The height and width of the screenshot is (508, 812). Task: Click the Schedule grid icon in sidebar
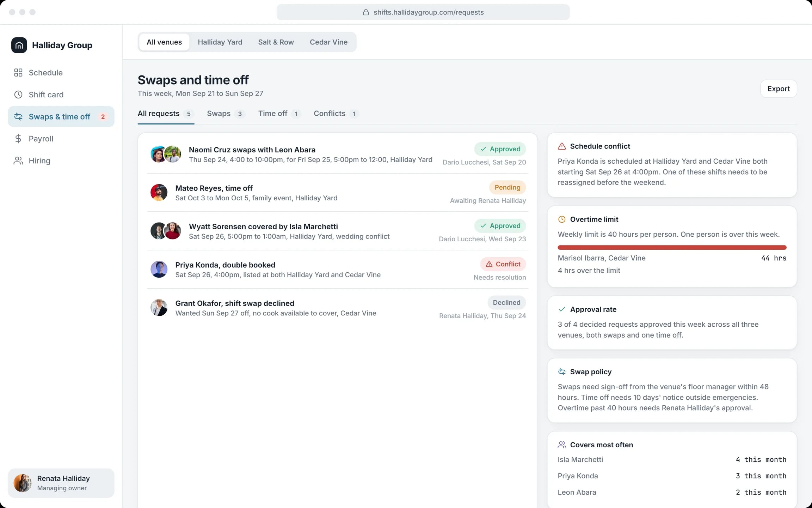[x=18, y=73]
